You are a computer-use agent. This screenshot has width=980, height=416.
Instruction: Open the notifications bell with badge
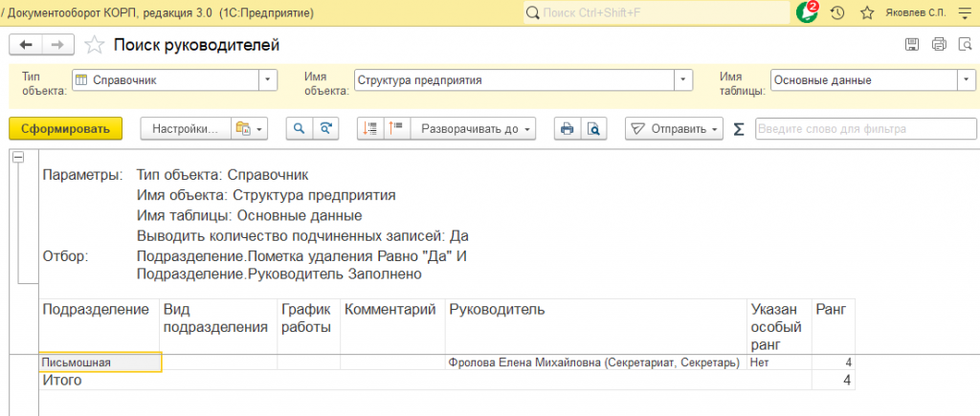pos(806,12)
